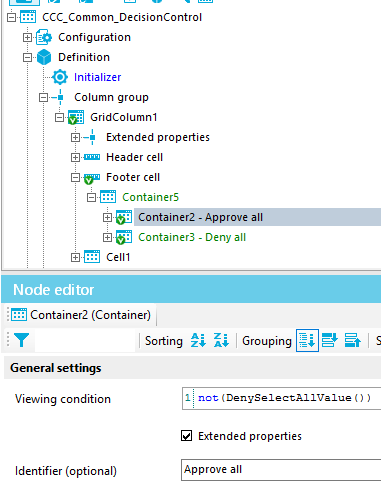Click the Container3 checked container icon
381x488 pixels.
click(124, 237)
